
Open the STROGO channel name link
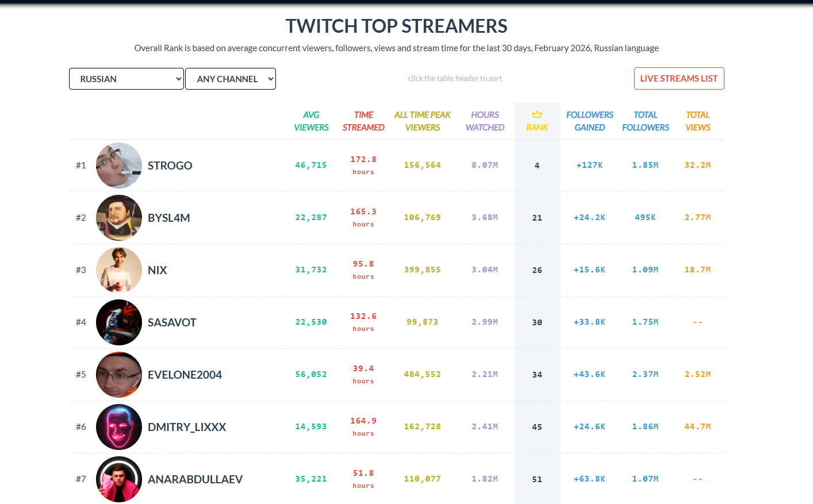170,166
